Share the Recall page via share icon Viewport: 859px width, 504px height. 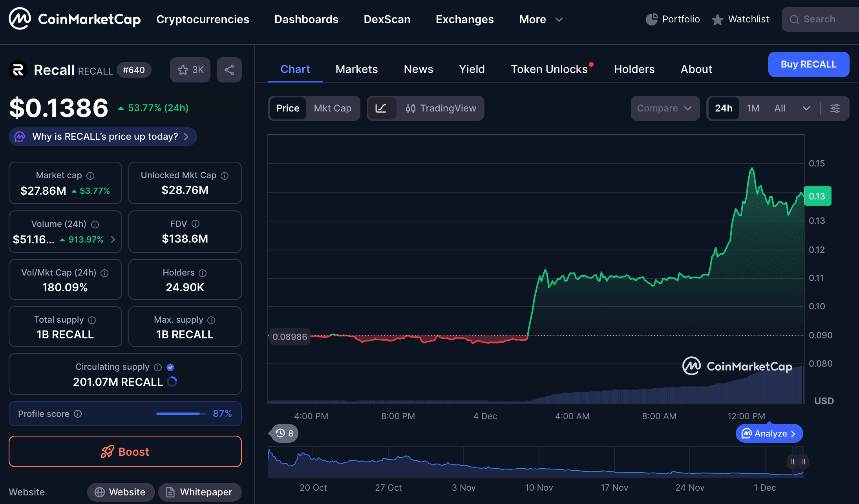[x=229, y=70]
